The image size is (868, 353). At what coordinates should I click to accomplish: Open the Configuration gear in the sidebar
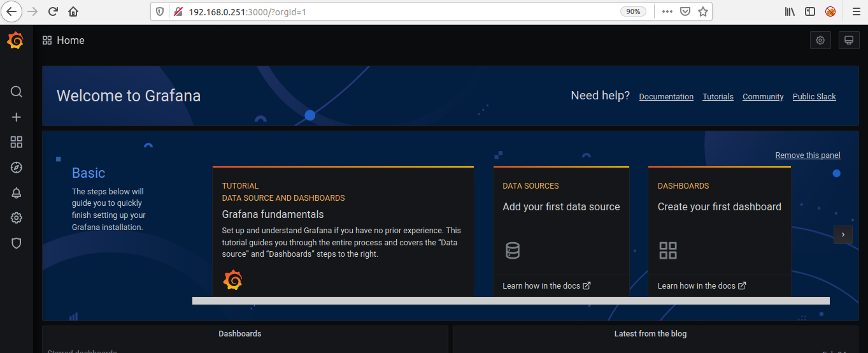pos(17,218)
